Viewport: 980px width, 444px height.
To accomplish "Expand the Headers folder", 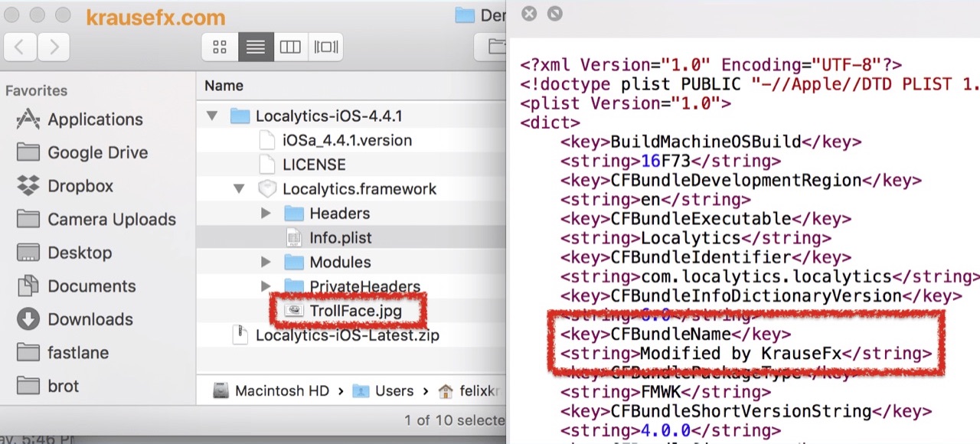I will [x=265, y=214].
